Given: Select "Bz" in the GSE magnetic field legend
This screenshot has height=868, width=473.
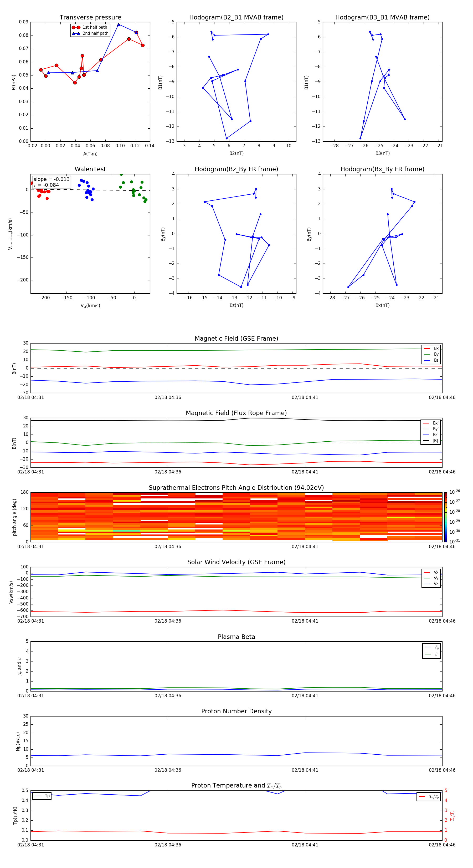Looking at the screenshot, I should (x=431, y=360).
